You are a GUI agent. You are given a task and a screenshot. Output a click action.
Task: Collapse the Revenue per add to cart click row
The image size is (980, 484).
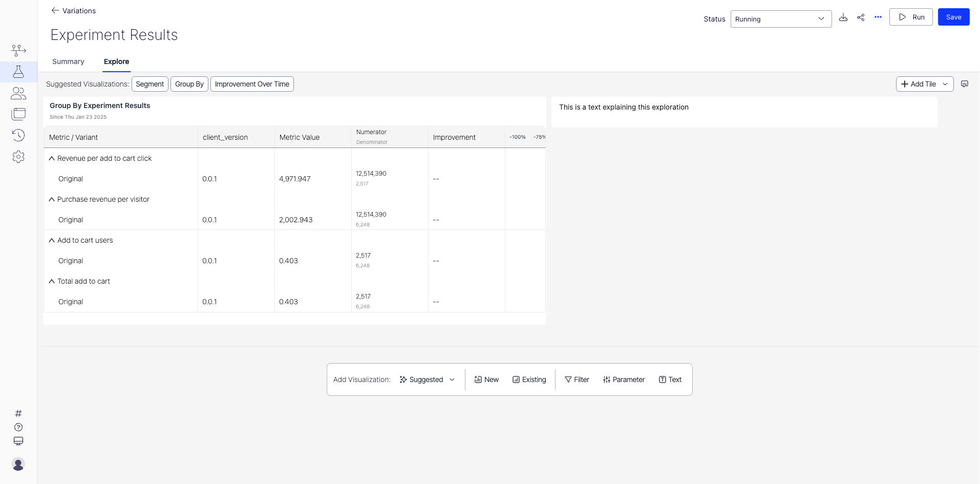tap(52, 159)
